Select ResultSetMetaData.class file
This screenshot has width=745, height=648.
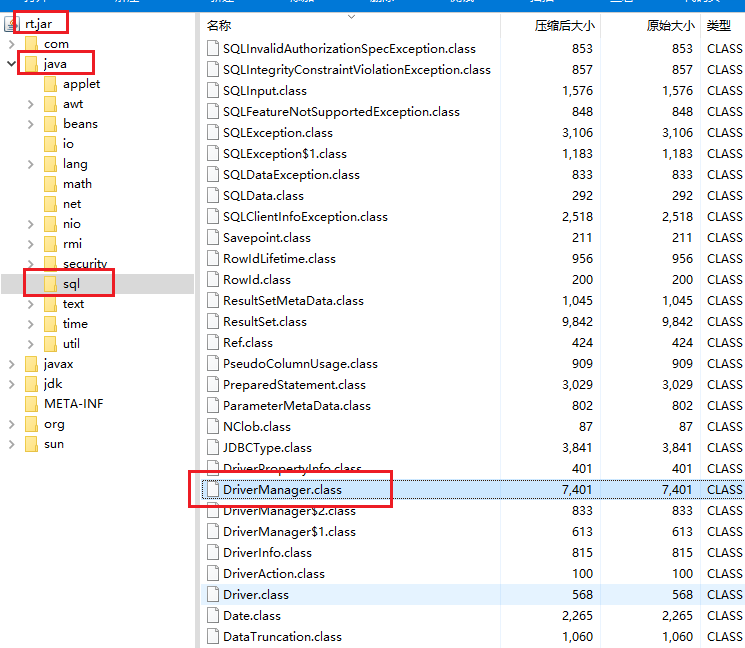[x=293, y=301]
